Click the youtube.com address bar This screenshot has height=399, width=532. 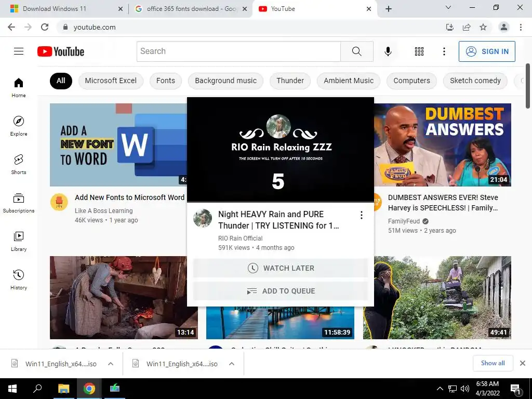pyautogui.click(x=251, y=27)
